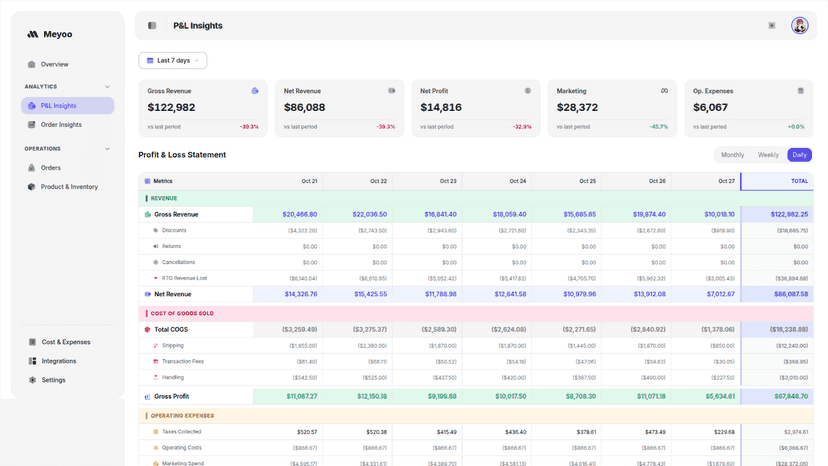
Task: Click the $14,816 Net Profit figure
Action: (x=441, y=108)
